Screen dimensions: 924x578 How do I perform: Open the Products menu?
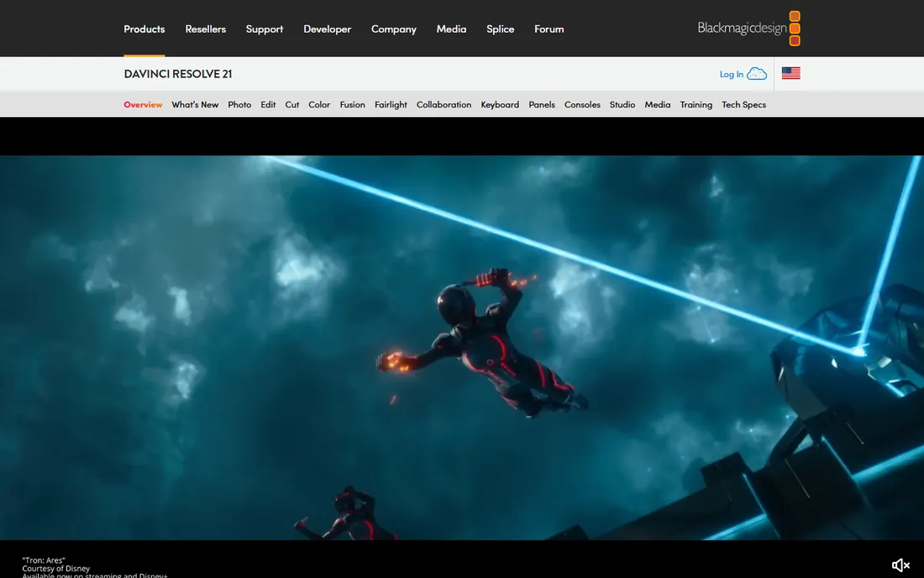tap(144, 29)
